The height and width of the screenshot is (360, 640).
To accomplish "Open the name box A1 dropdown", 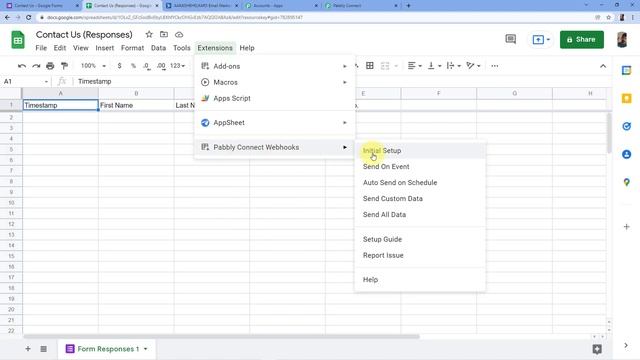I will 46,82.
